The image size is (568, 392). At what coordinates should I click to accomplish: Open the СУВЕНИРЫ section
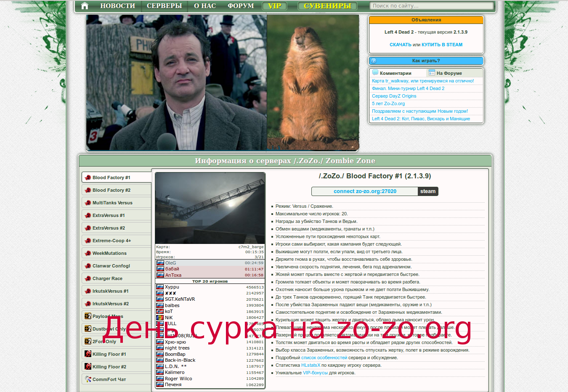coord(327,6)
